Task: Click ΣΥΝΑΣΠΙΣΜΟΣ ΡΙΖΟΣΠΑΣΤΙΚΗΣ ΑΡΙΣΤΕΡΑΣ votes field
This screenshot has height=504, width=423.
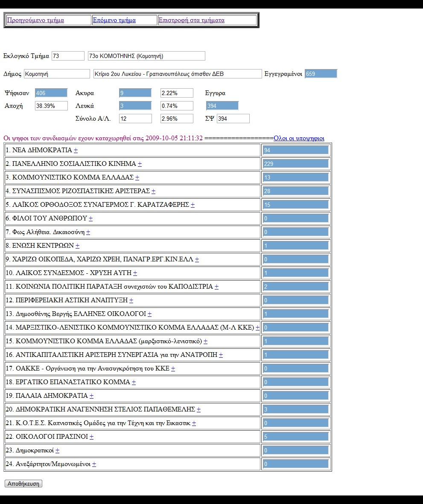Action: 296,191
